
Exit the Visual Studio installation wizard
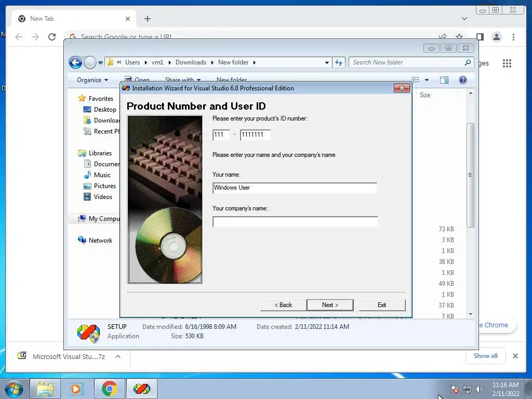pyautogui.click(x=382, y=304)
